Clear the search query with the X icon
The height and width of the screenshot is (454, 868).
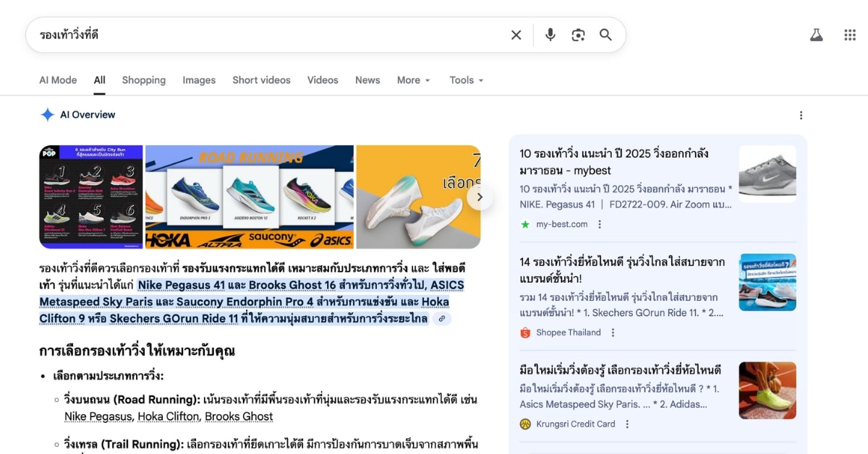(516, 34)
